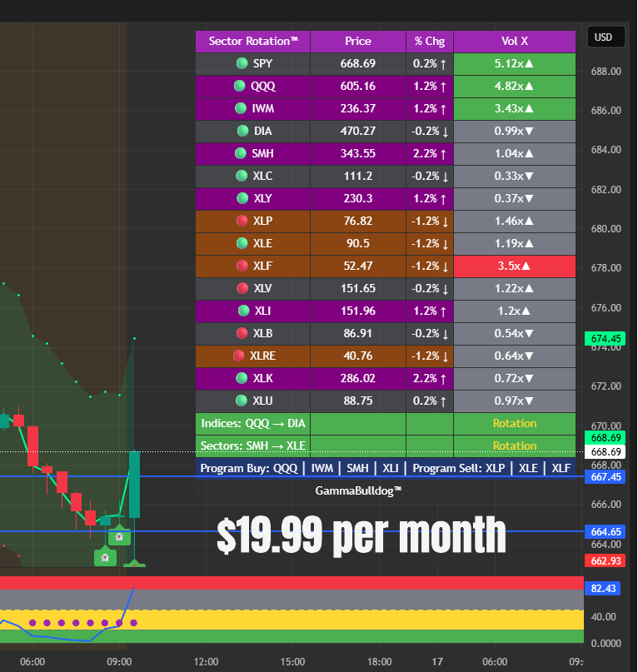Viewport: 638px width, 672px height.
Task: Click the XLP volume value 1.46x
Action: click(515, 222)
